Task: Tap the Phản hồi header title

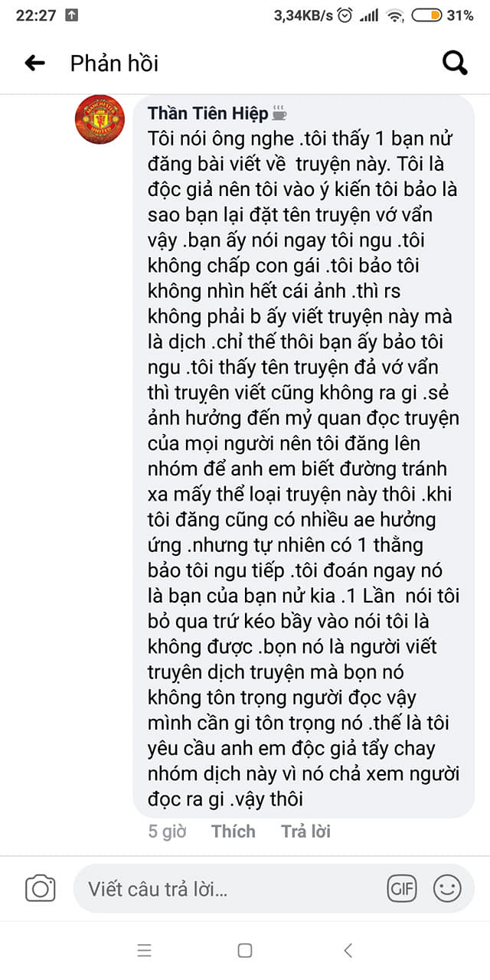Action: (x=114, y=63)
